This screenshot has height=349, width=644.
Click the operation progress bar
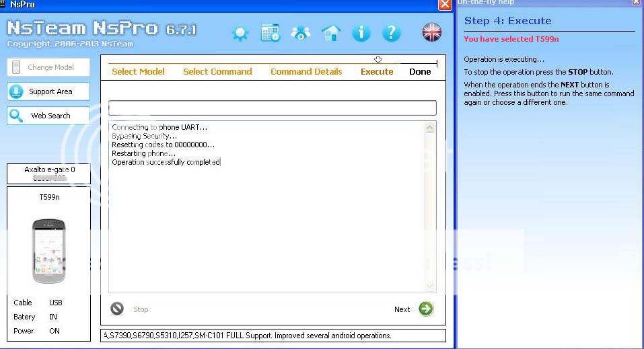pyautogui.click(x=272, y=108)
